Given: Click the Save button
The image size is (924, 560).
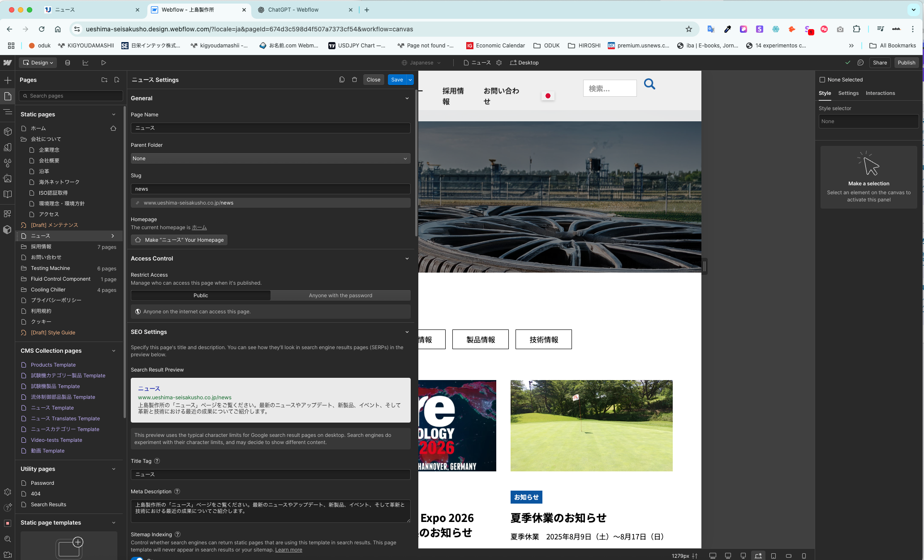Looking at the screenshot, I should click(397, 80).
